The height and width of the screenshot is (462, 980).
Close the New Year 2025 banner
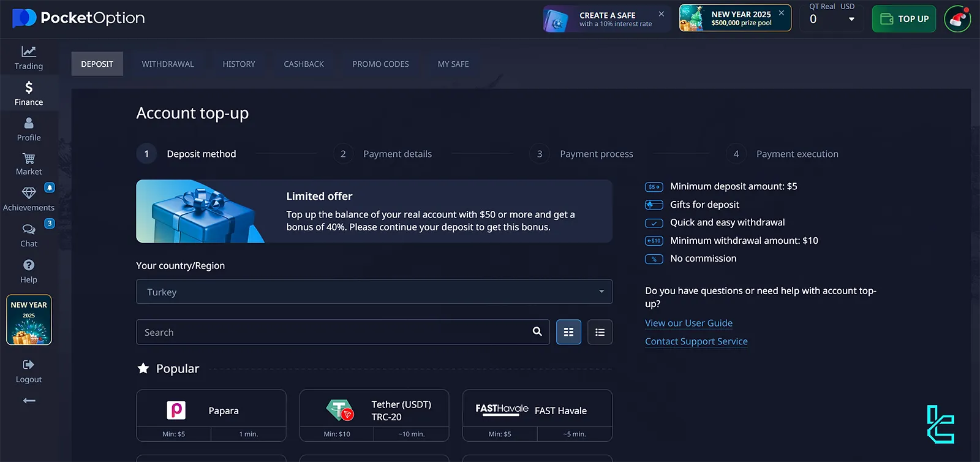782,13
